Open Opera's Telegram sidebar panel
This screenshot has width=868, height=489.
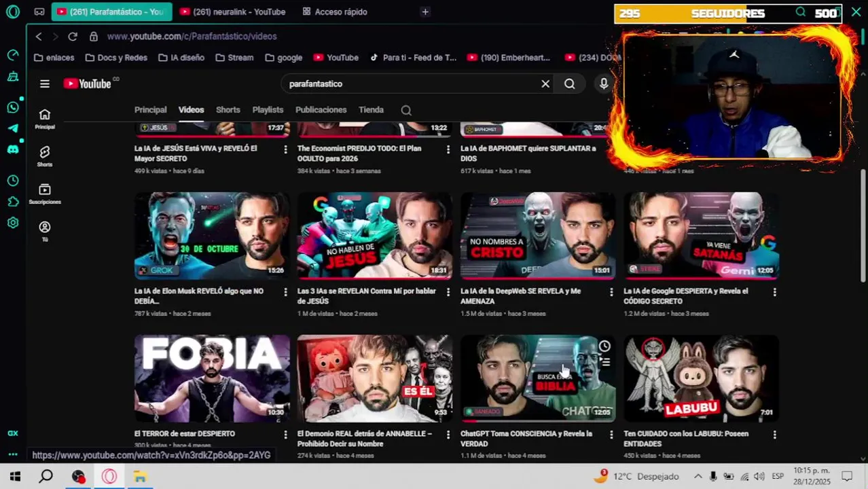tap(13, 128)
